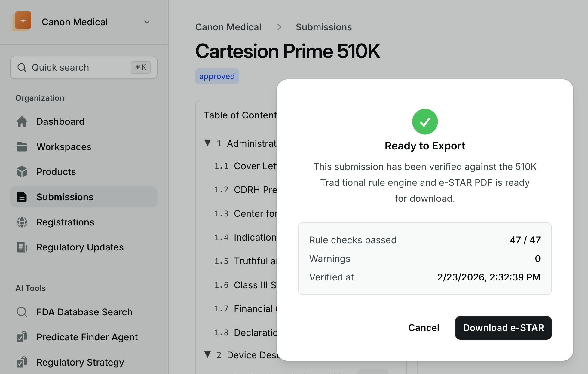
Task: Click the Canon Medical breadcrumb link
Action: coord(228,27)
